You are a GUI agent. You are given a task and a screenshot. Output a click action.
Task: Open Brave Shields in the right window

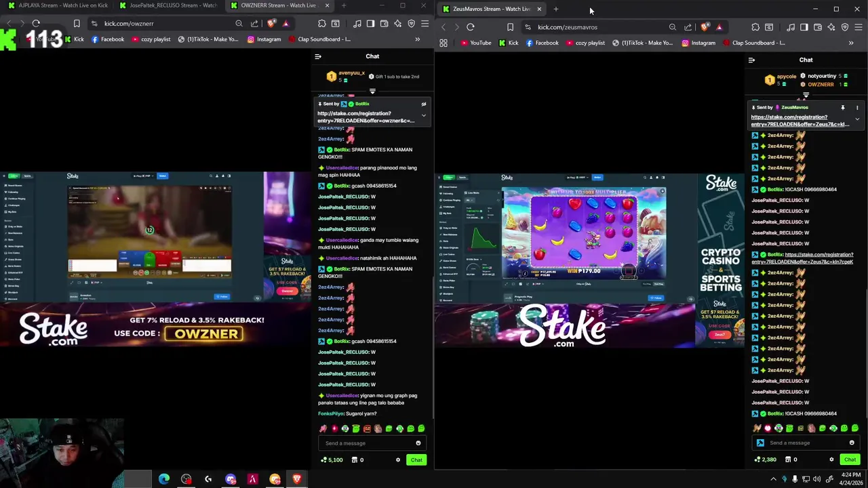pyautogui.click(x=705, y=27)
